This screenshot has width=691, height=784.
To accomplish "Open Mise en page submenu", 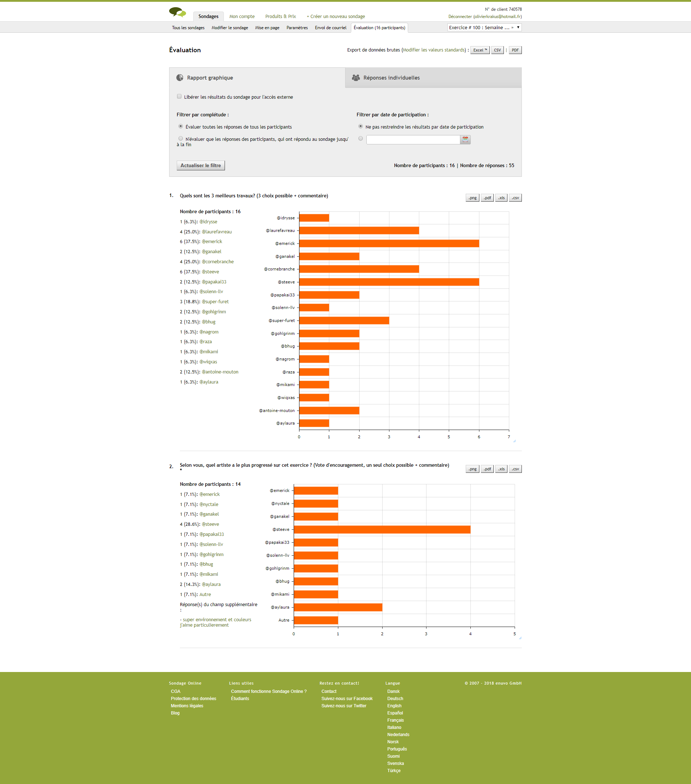I will pos(267,28).
